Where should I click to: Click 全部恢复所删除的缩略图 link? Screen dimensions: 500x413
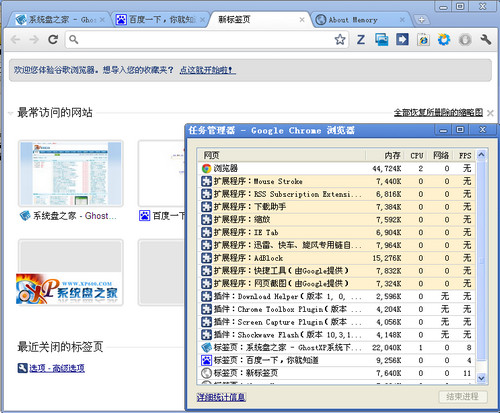pos(438,113)
